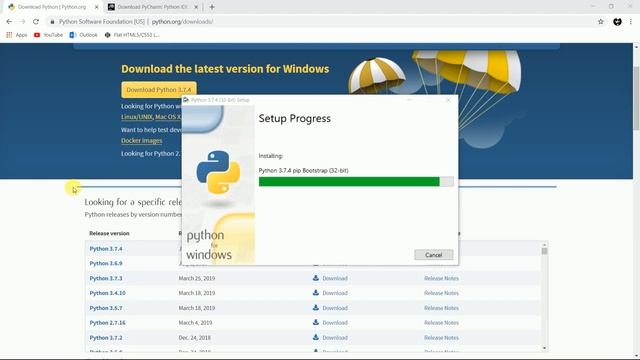Reload the python.org page

click(36, 22)
